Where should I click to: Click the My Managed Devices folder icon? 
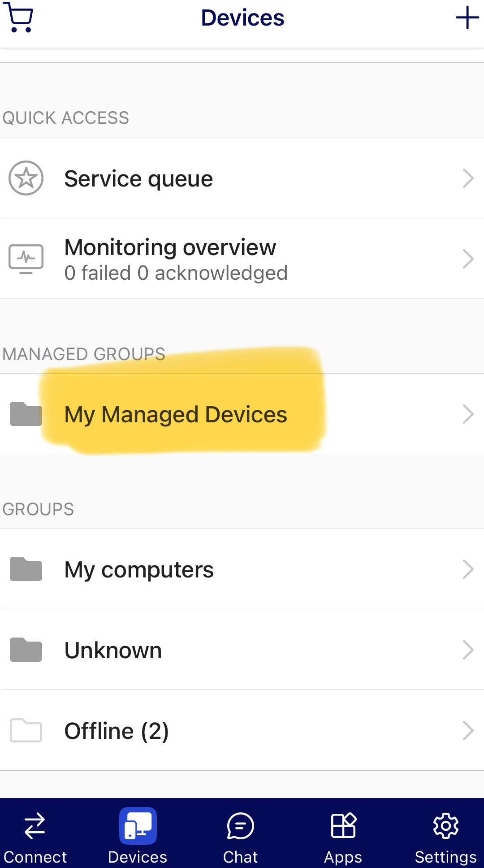26,414
